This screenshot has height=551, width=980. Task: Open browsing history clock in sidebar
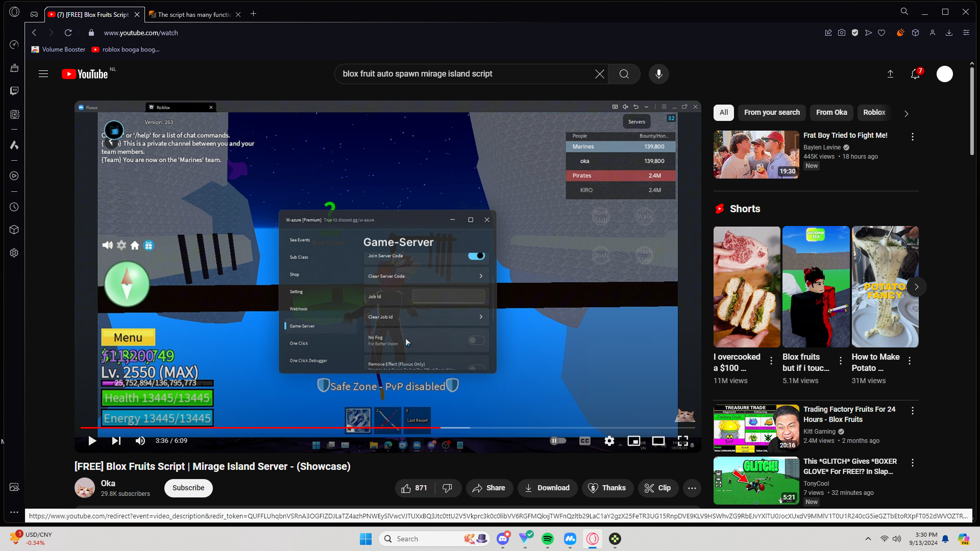[14, 207]
